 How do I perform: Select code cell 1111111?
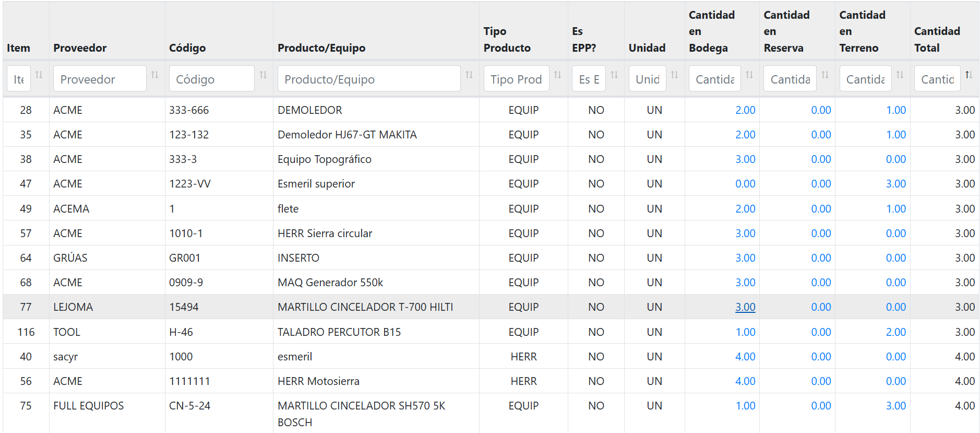click(219, 381)
